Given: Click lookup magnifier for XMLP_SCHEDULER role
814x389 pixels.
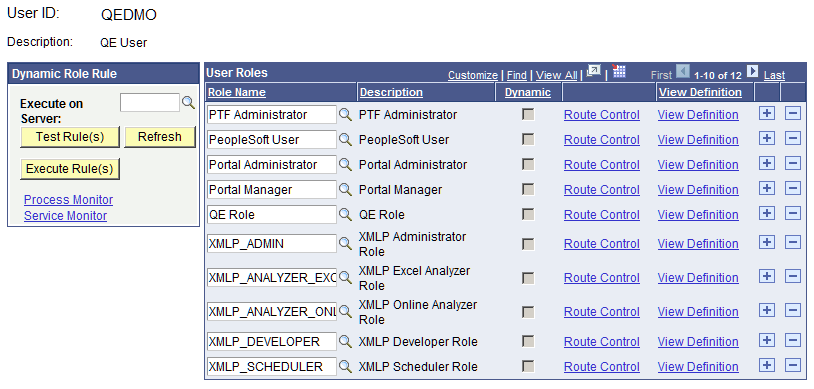Looking at the screenshot, I should click(345, 367).
